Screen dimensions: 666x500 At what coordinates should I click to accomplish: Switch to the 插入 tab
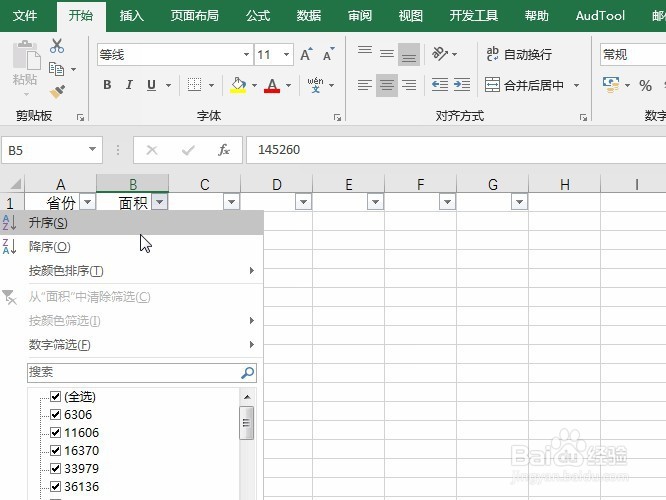(131, 16)
